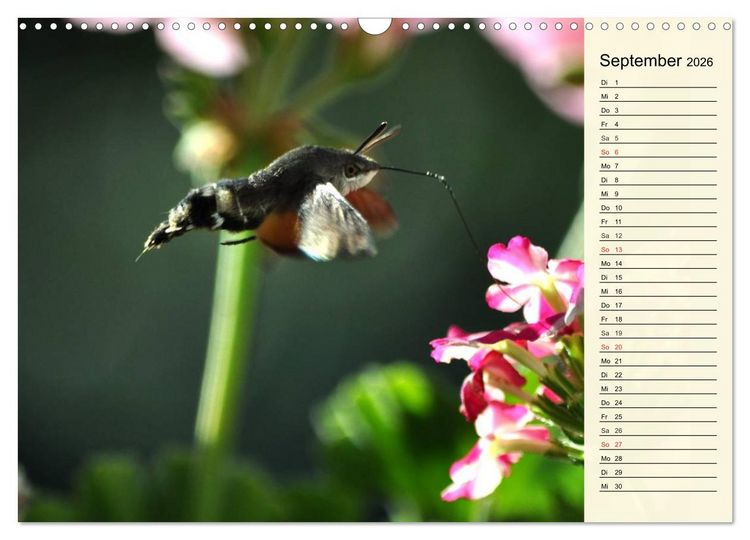The image size is (750, 540).
Task: Click the Mo 7 entry line
Action: pos(658,166)
